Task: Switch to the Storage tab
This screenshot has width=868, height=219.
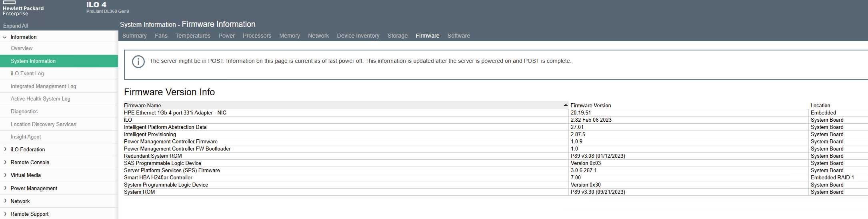Action: tap(397, 36)
